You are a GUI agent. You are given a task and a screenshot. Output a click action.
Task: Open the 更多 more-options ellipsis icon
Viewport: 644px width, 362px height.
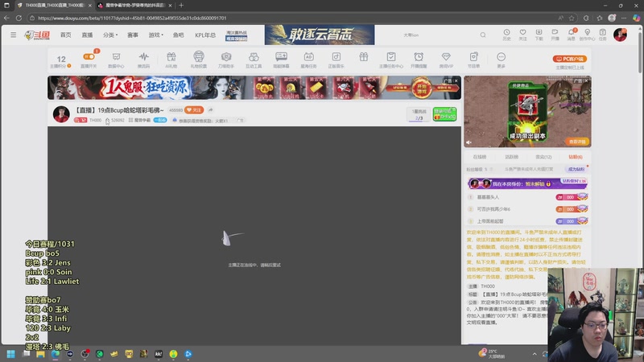click(x=501, y=60)
